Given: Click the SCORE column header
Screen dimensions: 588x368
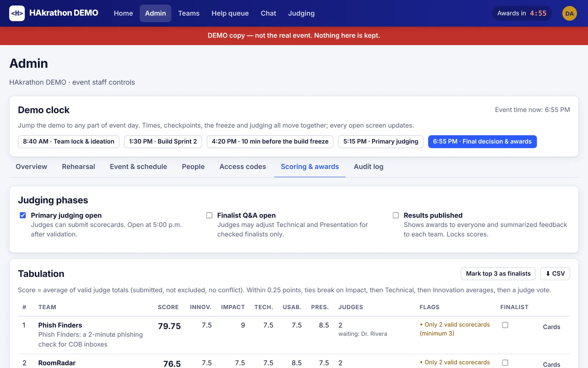Looking at the screenshot, I should pos(168,307).
